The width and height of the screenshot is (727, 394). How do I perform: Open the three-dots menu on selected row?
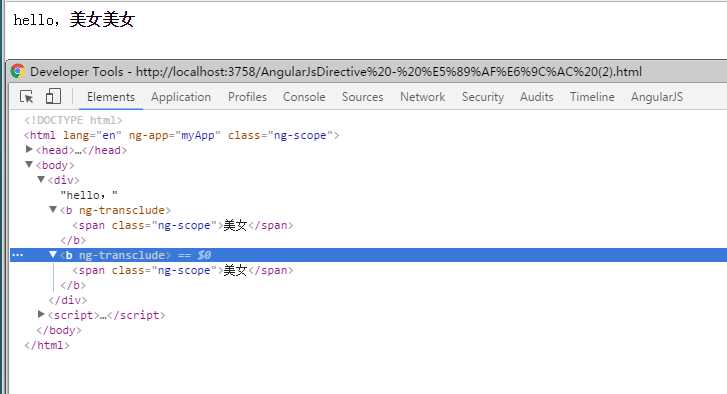18,255
